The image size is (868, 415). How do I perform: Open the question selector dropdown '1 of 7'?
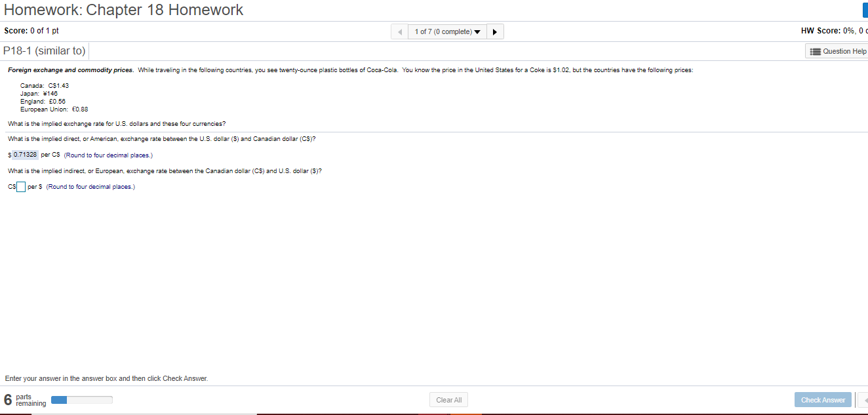coord(447,31)
